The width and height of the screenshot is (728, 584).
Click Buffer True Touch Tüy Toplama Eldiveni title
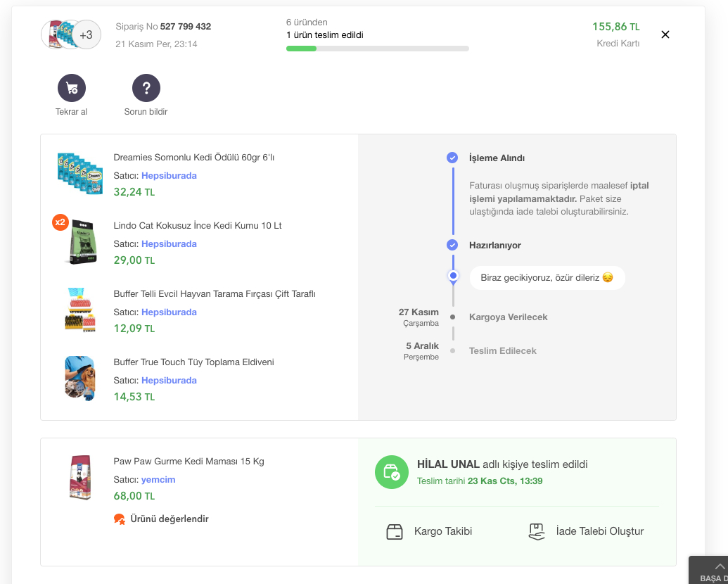coord(193,362)
